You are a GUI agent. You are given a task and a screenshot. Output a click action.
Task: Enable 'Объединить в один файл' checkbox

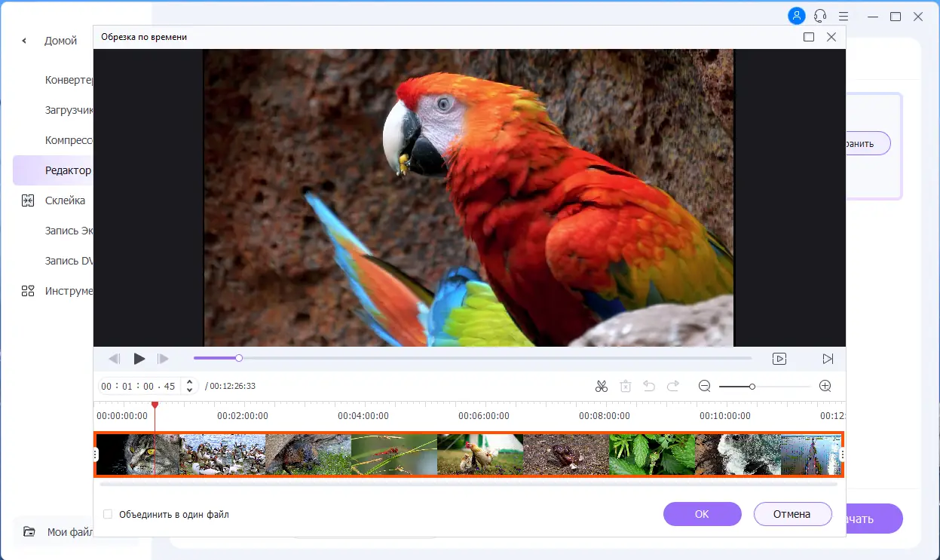[108, 514]
